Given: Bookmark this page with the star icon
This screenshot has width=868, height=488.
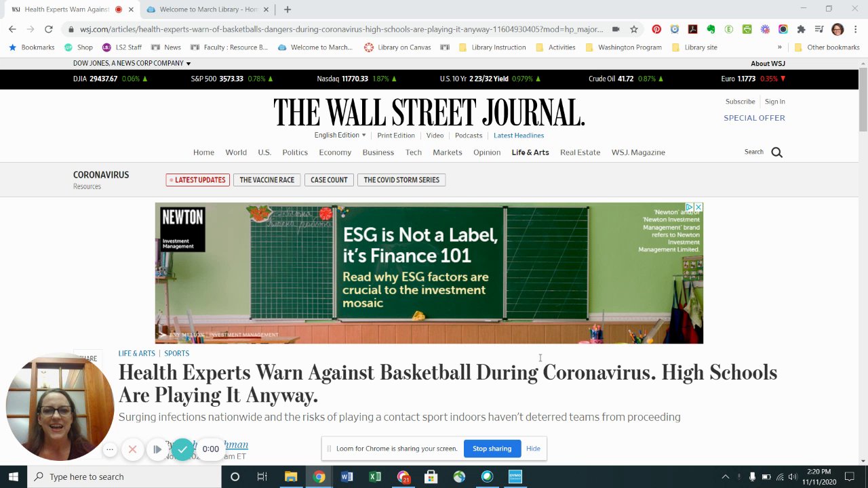Looking at the screenshot, I should click(634, 29).
